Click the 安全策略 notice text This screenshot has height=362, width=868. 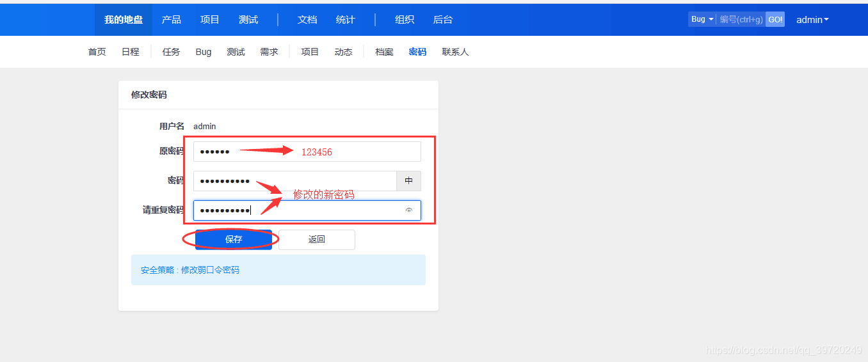[190, 270]
